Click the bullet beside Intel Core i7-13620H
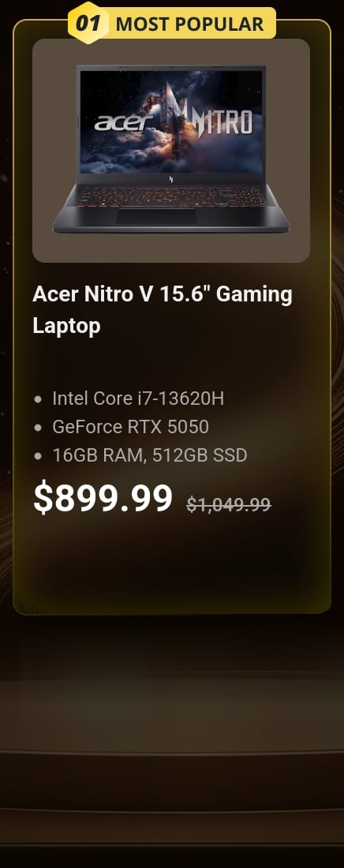The width and height of the screenshot is (344, 868). 38,398
